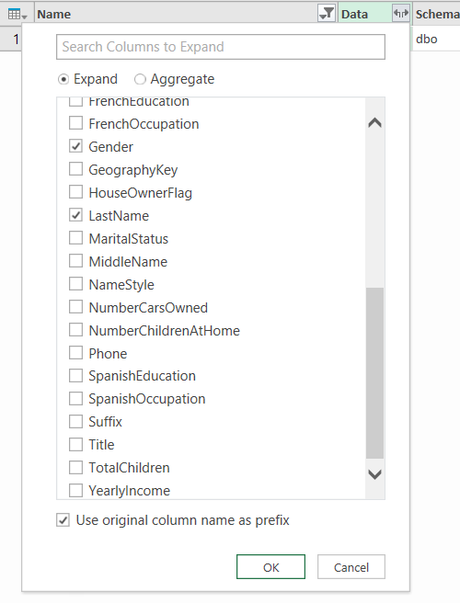Click the scroll down chevron in the list
The height and width of the screenshot is (603, 460).
pyautogui.click(x=375, y=474)
